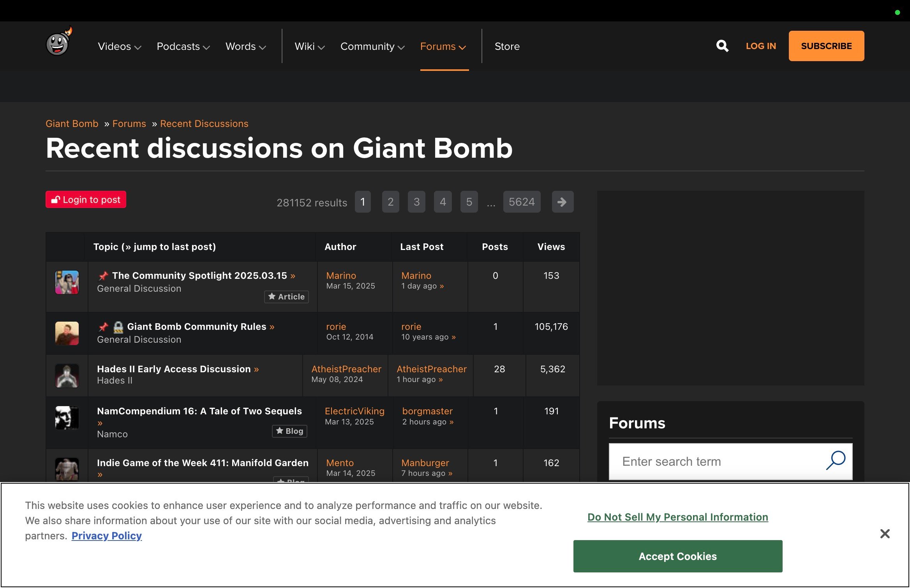The image size is (910, 588).
Task: Click the Giant Bomb breadcrumb link
Action: [72, 123]
